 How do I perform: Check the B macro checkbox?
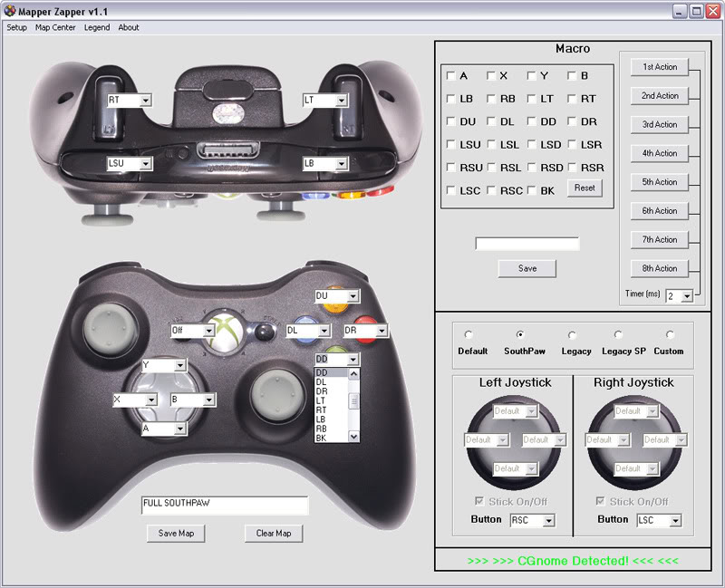click(x=572, y=75)
